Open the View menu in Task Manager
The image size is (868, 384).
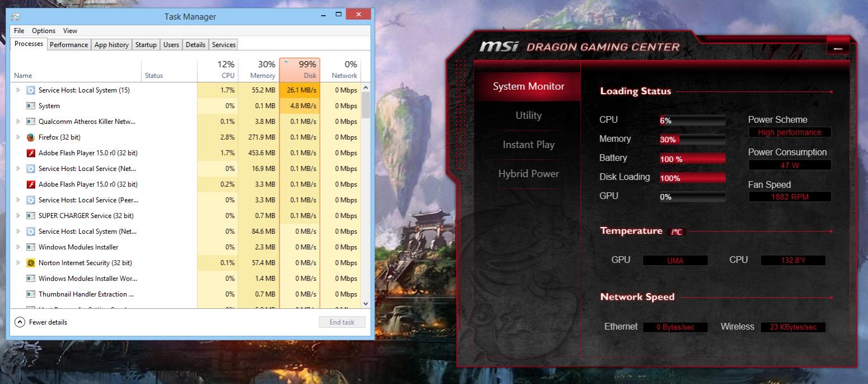[70, 31]
